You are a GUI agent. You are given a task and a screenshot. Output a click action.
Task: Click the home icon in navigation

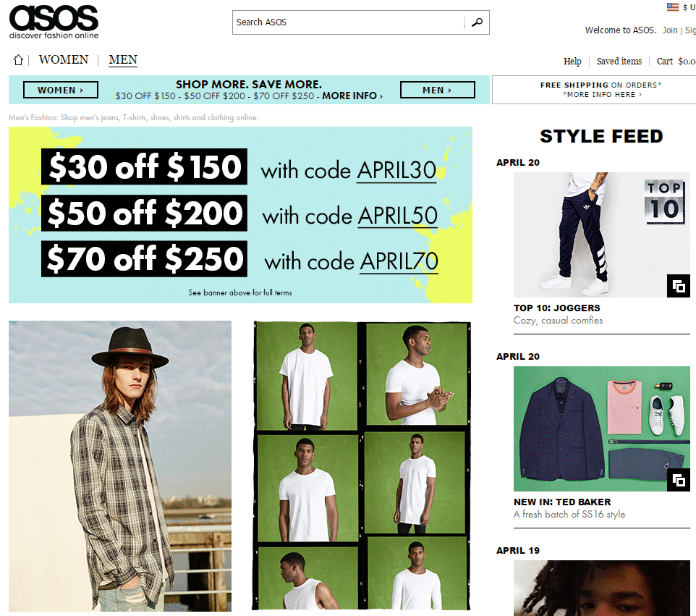point(18,60)
